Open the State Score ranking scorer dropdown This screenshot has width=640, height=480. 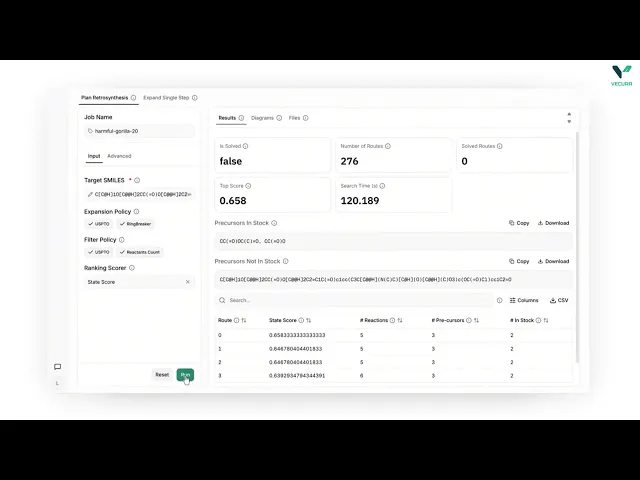(x=139, y=282)
